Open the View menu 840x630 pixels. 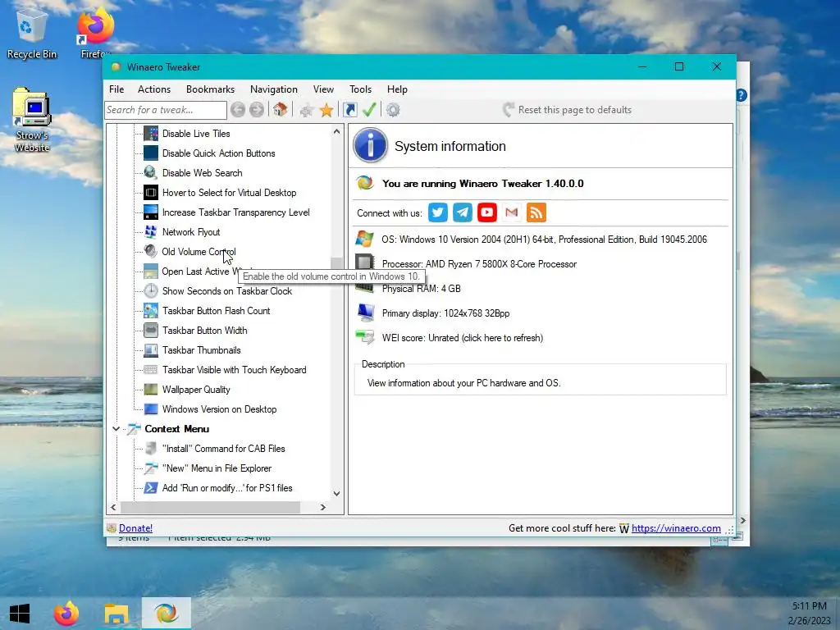tap(323, 89)
